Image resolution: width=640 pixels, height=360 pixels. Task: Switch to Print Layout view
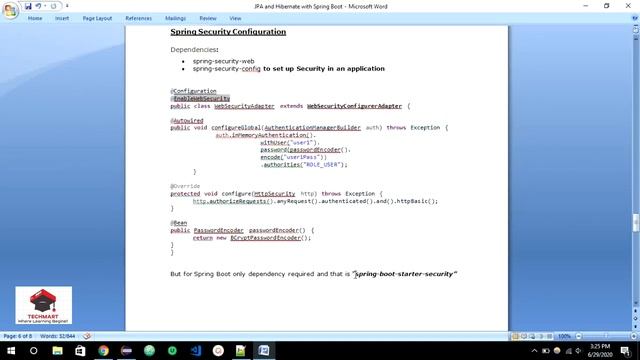click(x=515, y=336)
